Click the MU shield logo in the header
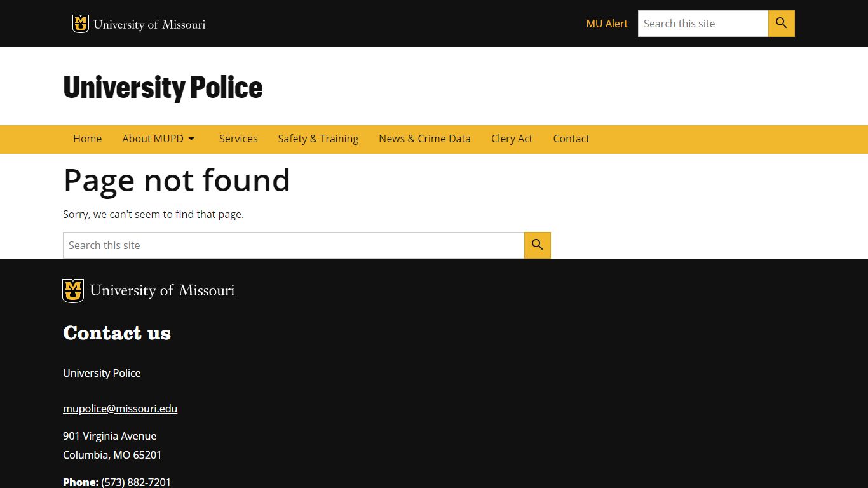 tap(81, 24)
